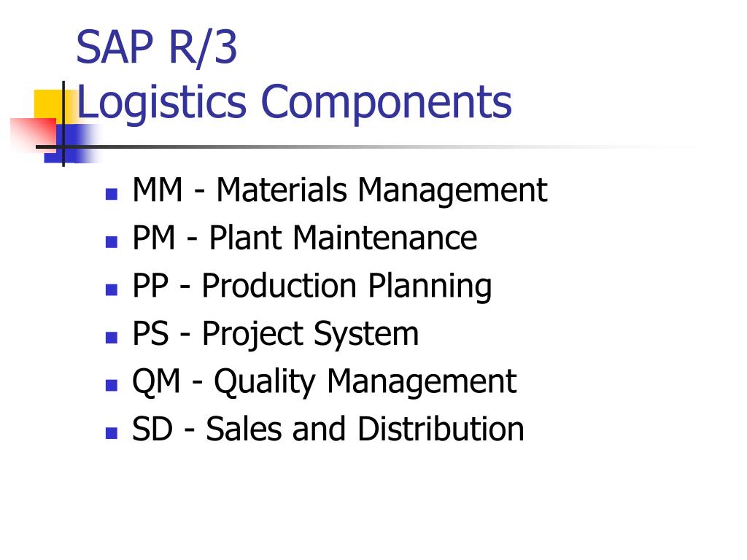Select the 'PS - Project System' line
This screenshot has width=747, height=560.
click(276, 334)
